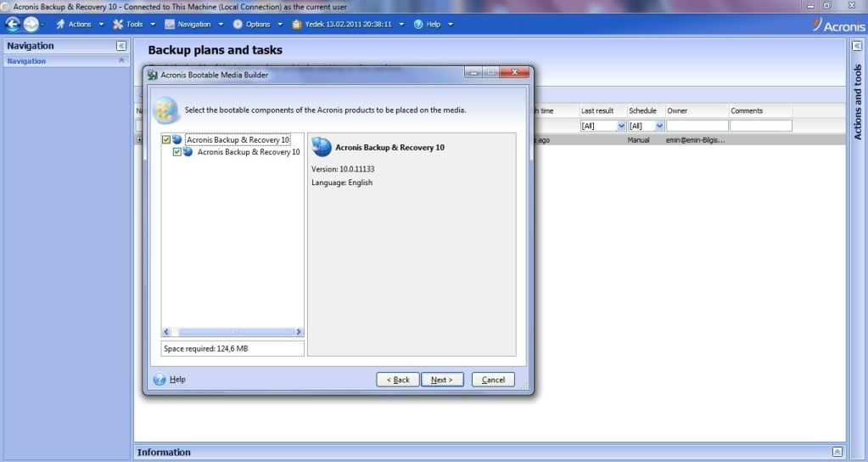Click the Owner filter input field
The image size is (868, 462).
(697, 126)
